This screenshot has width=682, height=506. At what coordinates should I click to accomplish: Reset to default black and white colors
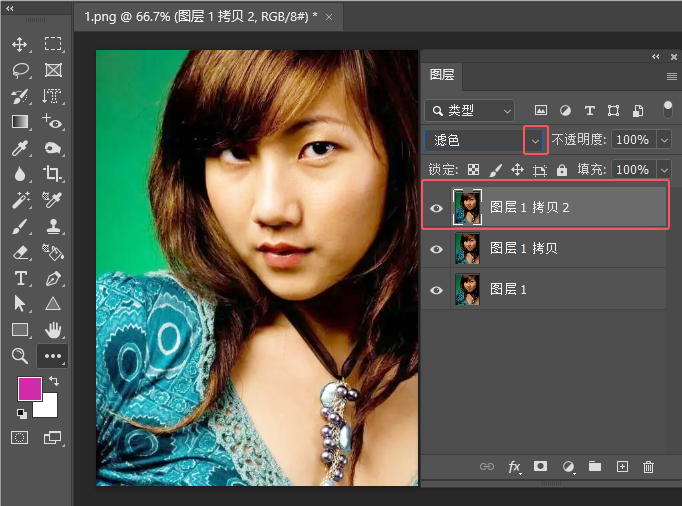pyautogui.click(x=21, y=413)
